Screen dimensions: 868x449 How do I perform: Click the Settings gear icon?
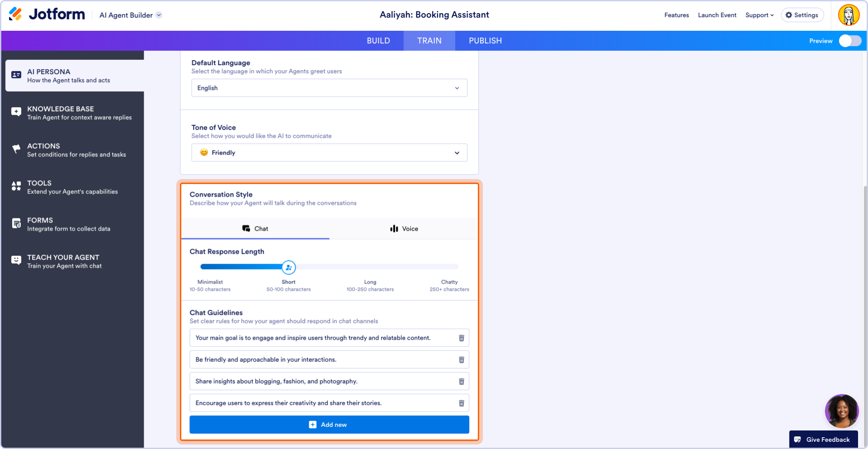tap(789, 15)
